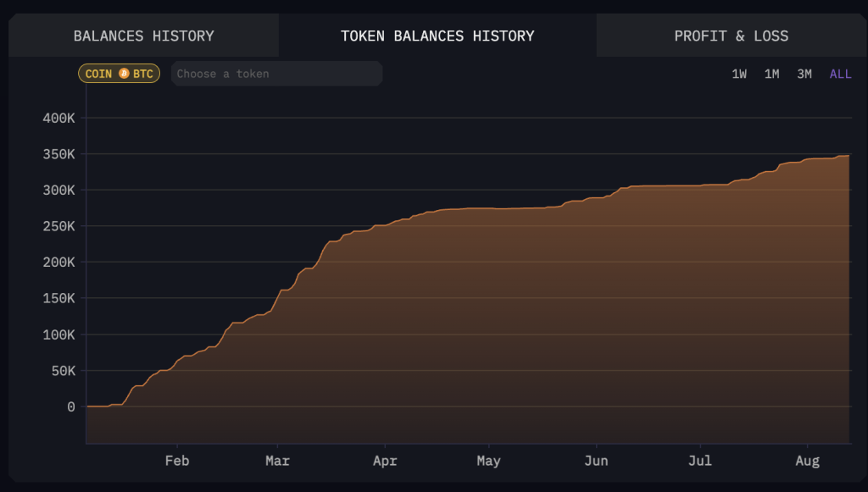
Task: Click the 200K value on the y-axis
Action: tap(58, 263)
